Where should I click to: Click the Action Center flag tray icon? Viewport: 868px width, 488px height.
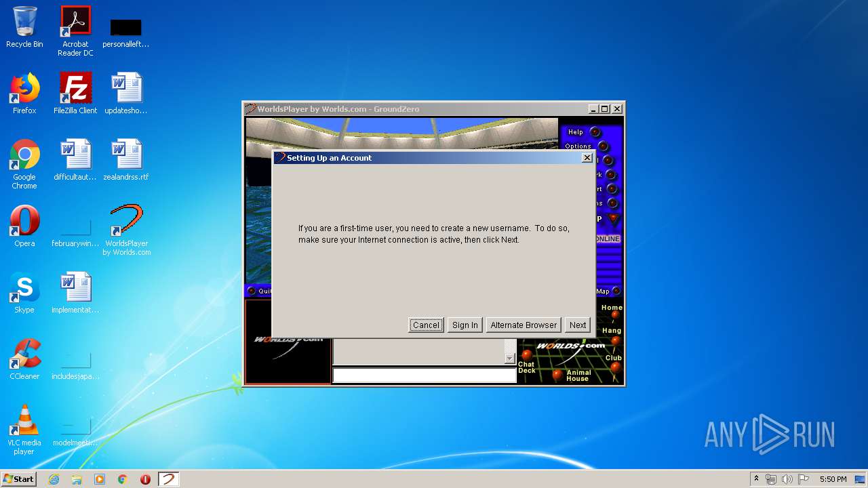804,479
